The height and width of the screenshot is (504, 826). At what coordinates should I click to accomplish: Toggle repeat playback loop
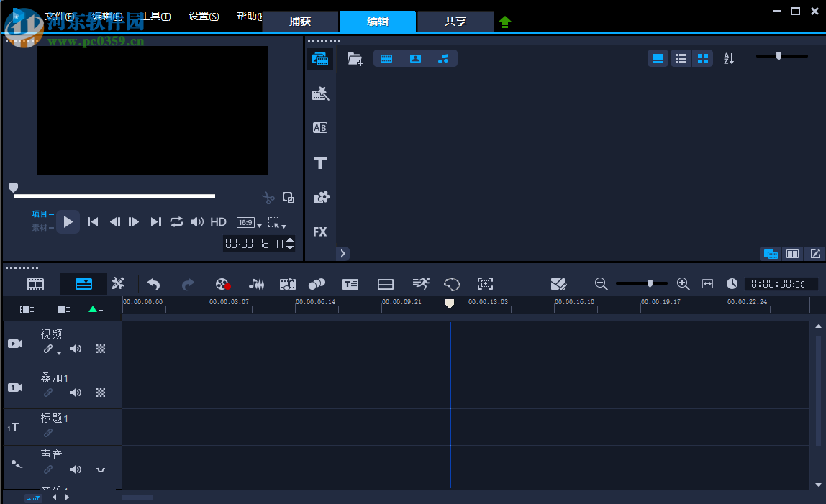click(176, 221)
